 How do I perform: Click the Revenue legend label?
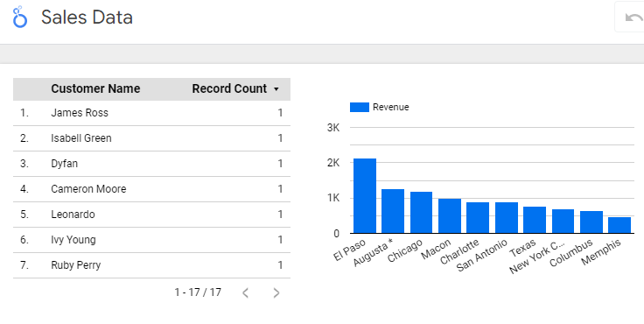coord(390,108)
